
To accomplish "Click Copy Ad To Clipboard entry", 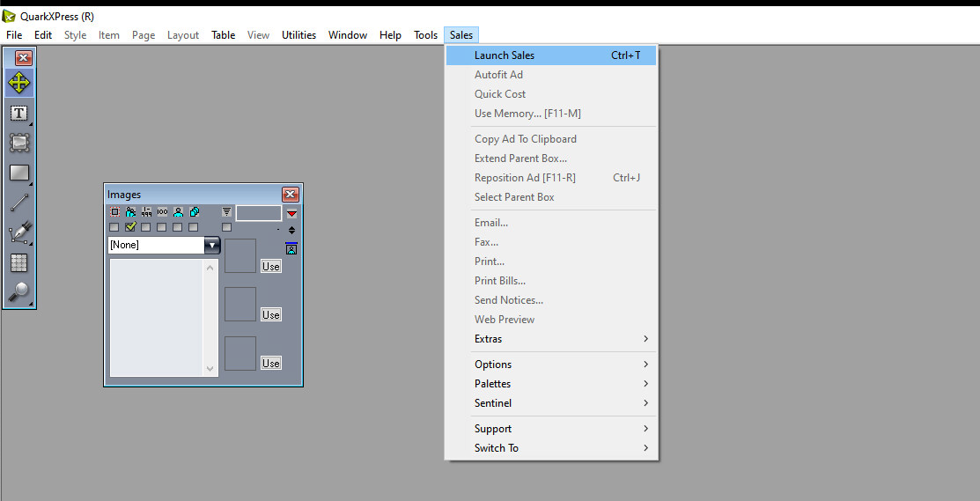I will click(x=551, y=139).
